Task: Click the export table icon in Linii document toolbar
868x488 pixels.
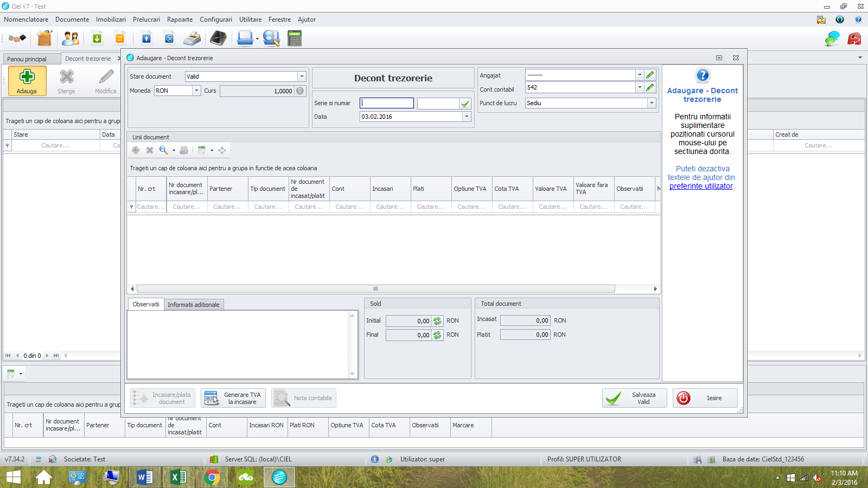Action: point(202,150)
